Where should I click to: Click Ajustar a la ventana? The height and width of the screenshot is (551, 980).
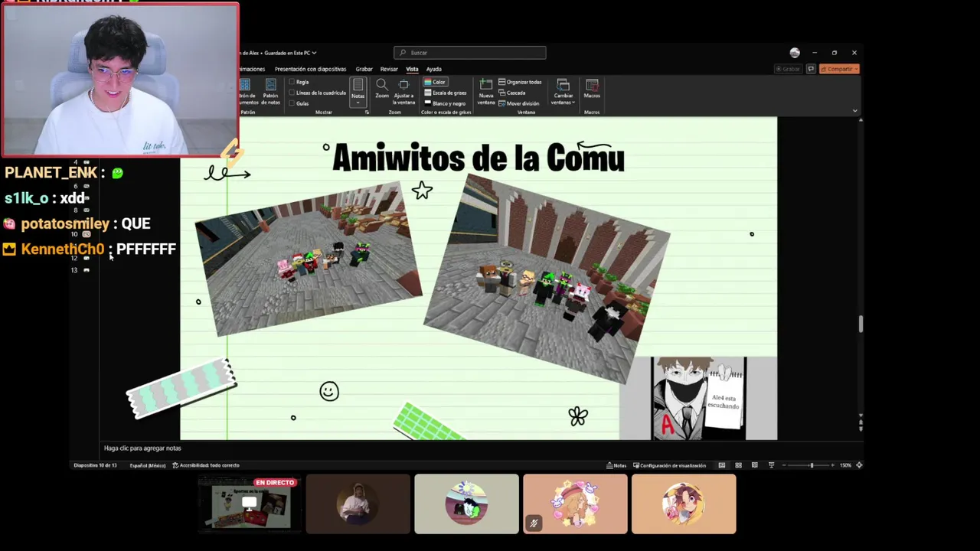click(403, 92)
